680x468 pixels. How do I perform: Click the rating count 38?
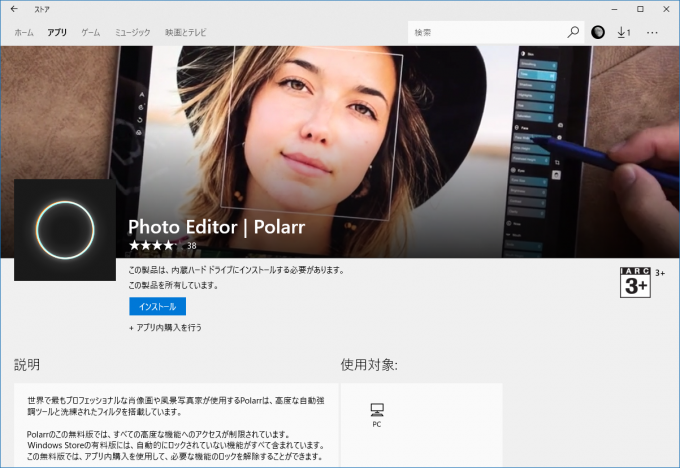pos(192,245)
